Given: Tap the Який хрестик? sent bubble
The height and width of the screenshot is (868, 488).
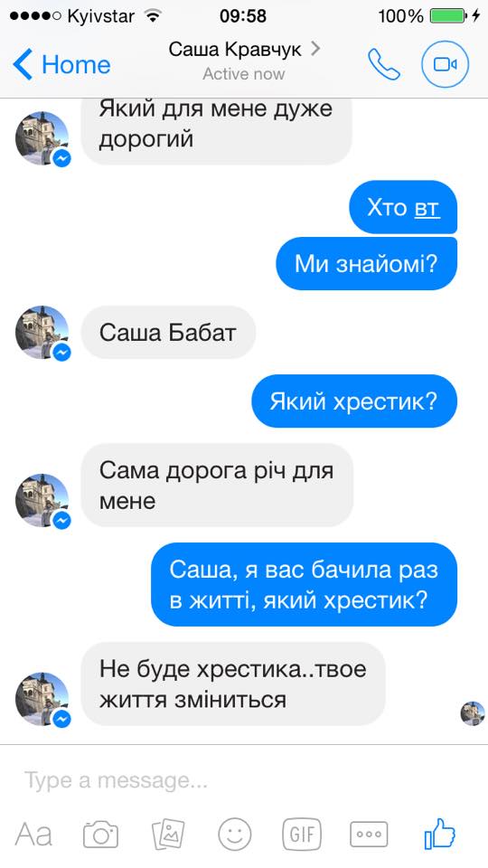Looking at the screenshot, I should [354, 401].
